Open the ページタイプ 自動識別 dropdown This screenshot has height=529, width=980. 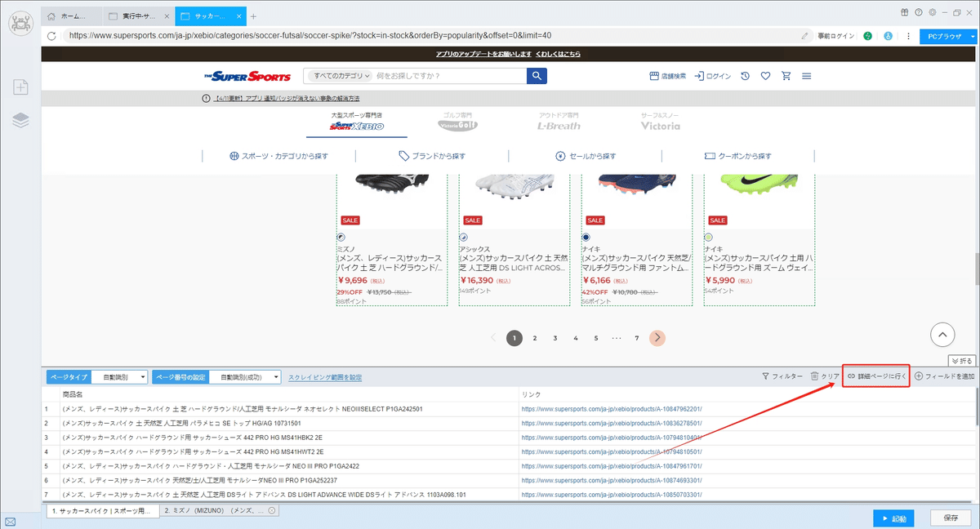pyautogui.click(x=119, y=377)
